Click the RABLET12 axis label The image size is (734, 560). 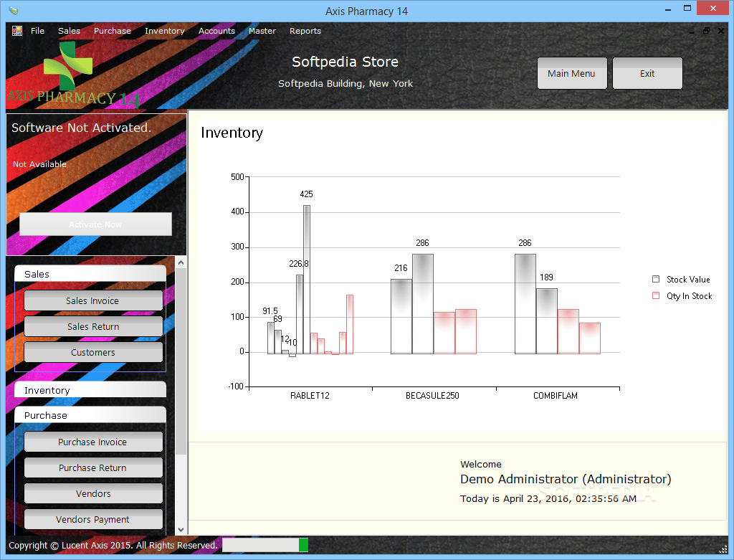tap(310, 396)
